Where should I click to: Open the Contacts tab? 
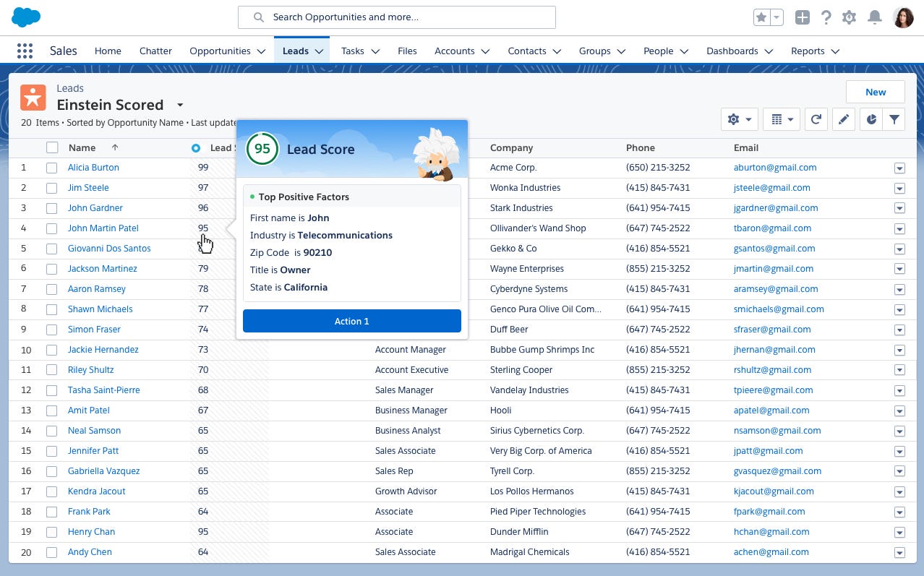click(527, 51)
